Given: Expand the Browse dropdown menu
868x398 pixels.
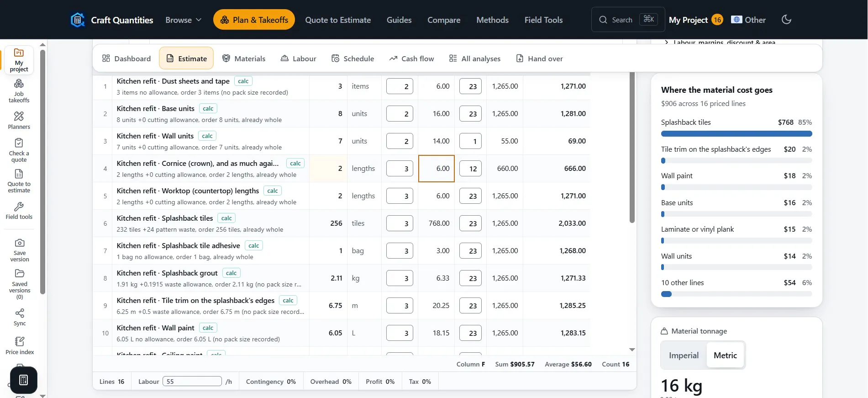Looking at the screenshot, I should pyautogui.click(x=183, y=20).
